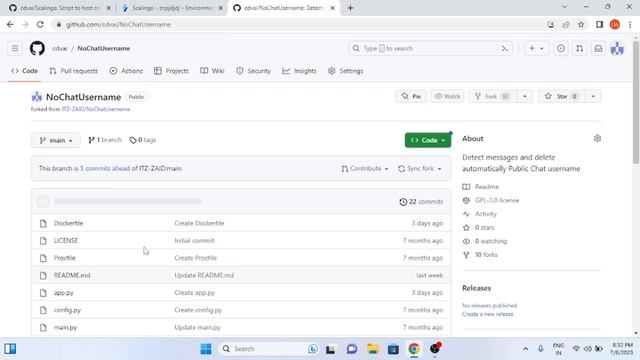The image size is (640, 360).
Task: Open the GitHub hamburger navigation menu
Action: 15,49
